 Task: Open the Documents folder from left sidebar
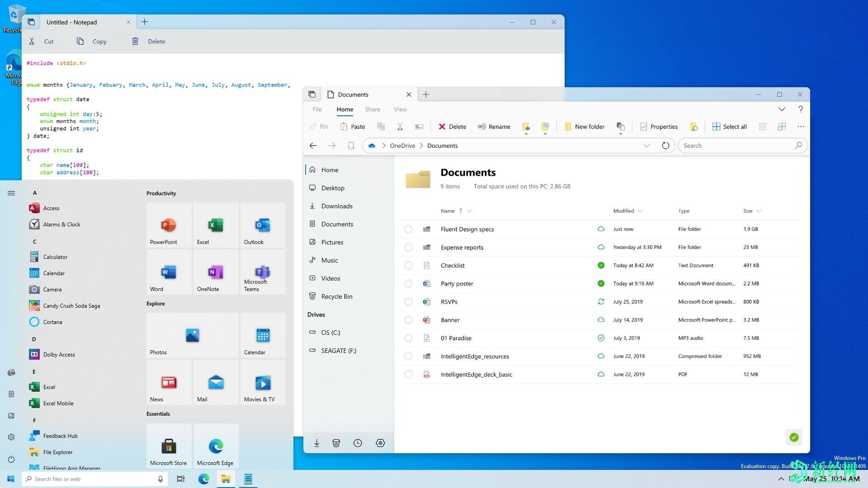tap(336, 224)
